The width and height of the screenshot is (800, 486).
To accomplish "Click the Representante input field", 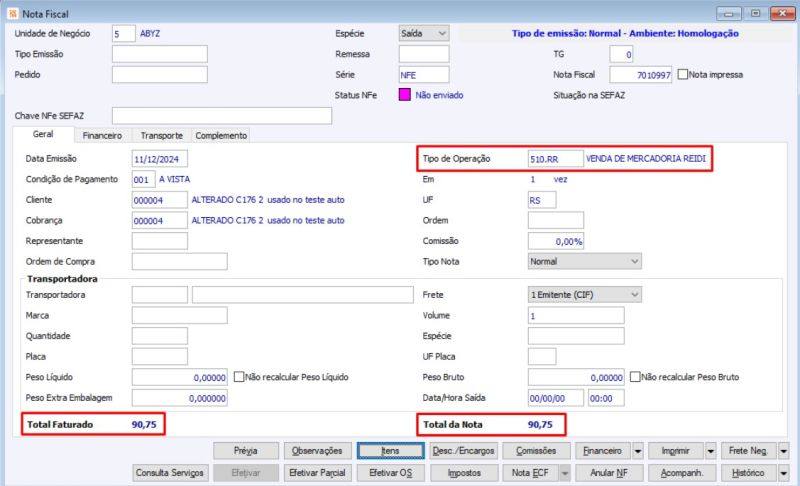I will click(160, 241).
